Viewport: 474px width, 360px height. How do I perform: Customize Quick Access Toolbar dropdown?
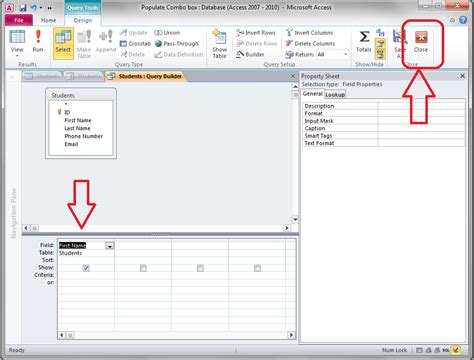click(50, 7)
